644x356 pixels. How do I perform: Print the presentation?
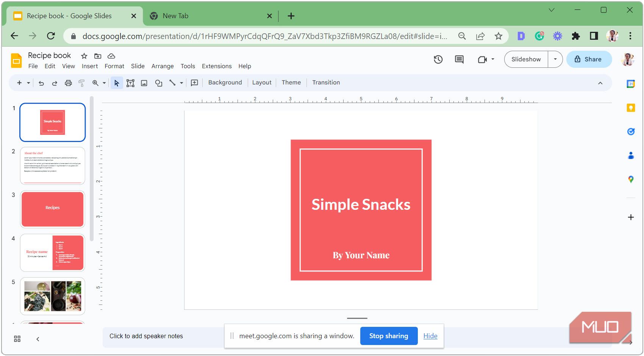pyautogui.click(x=68, y=83)
